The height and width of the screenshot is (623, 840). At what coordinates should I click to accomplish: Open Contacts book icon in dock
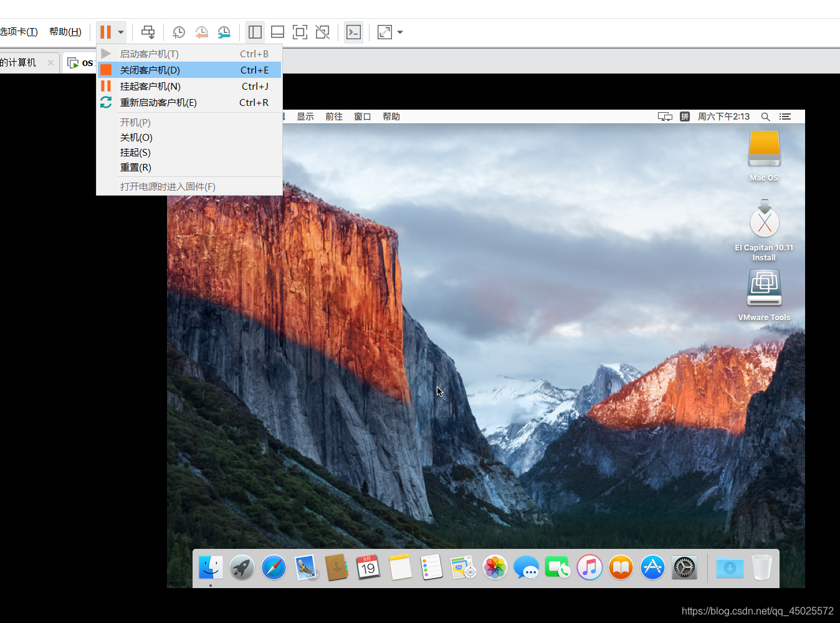pos(336,568)
